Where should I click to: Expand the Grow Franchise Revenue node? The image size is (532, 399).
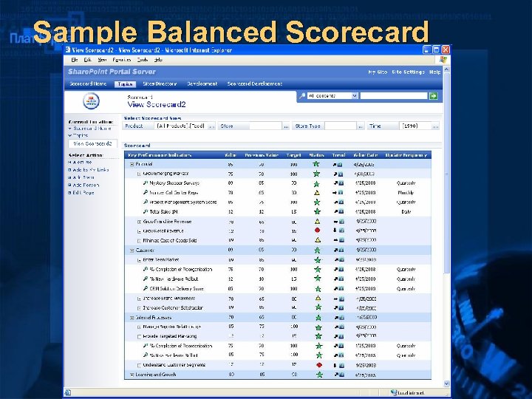[139, 222]
